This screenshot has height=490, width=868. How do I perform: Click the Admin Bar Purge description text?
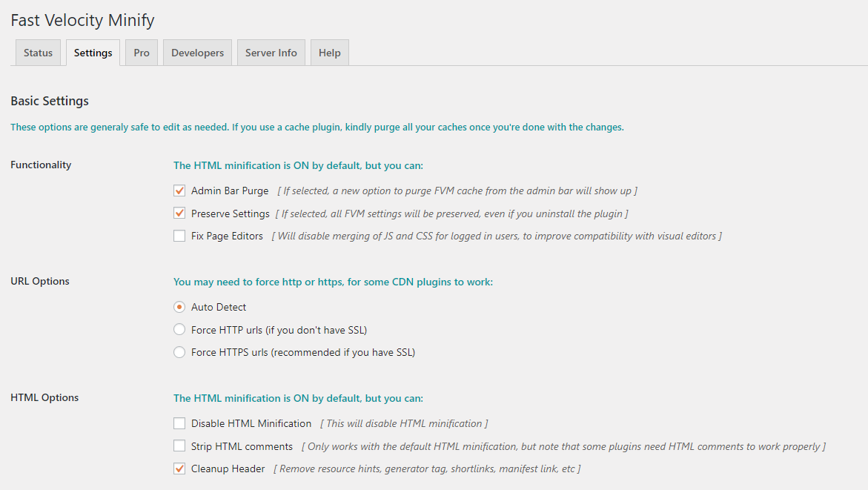click(x=457, y=191)
